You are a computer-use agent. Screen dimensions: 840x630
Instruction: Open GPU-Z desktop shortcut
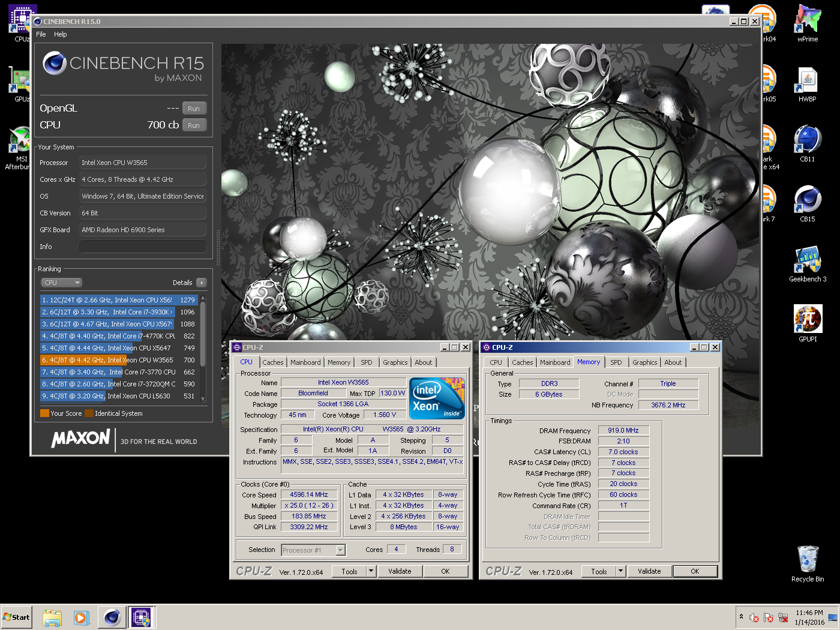(x=20, y=84)
